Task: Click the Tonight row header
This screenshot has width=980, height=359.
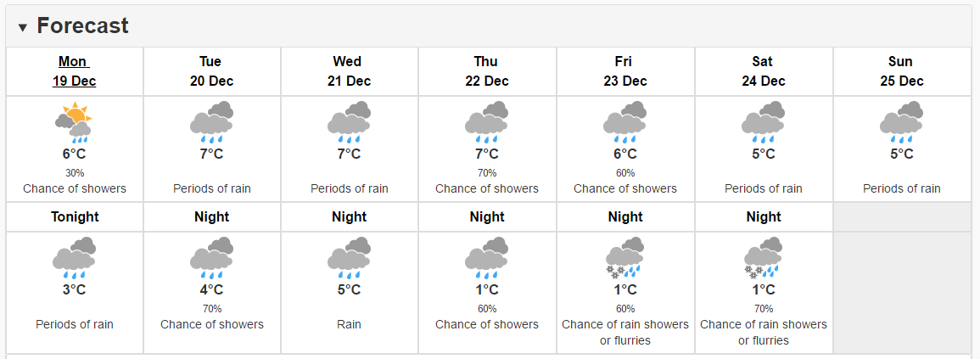Action: [75, 217]
